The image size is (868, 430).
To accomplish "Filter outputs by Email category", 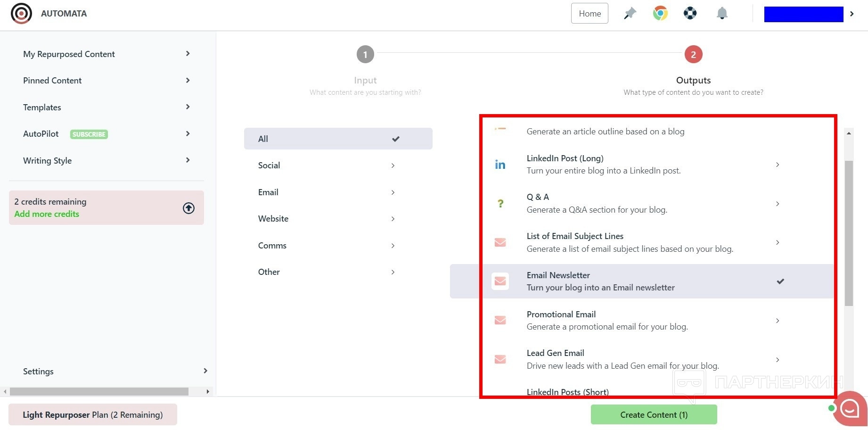I will pyautogui.click(x=338, y=192).
